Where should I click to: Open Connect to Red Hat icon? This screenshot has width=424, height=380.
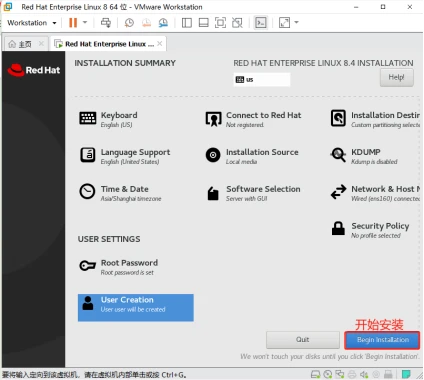pyautogui.click(x=213, y=119)
